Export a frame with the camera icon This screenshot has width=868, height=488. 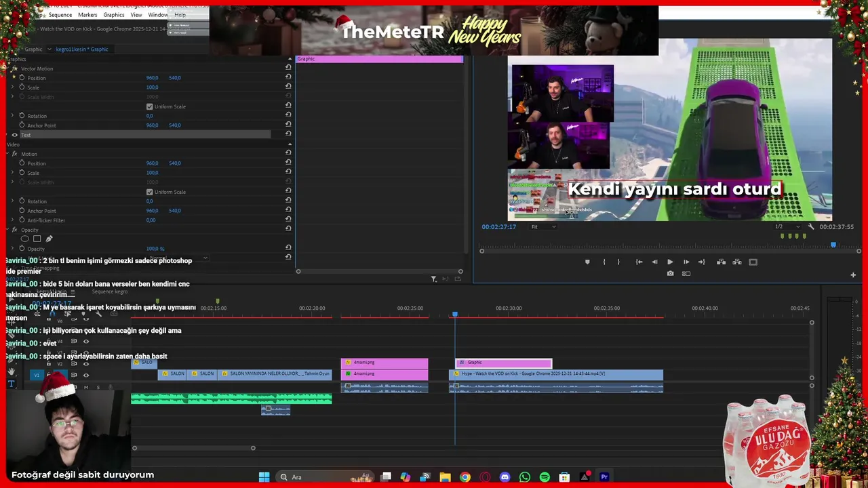pos(670,274)
